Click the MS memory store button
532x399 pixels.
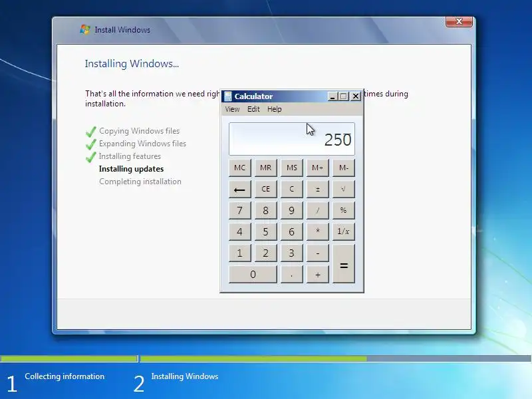coord(292,168)
